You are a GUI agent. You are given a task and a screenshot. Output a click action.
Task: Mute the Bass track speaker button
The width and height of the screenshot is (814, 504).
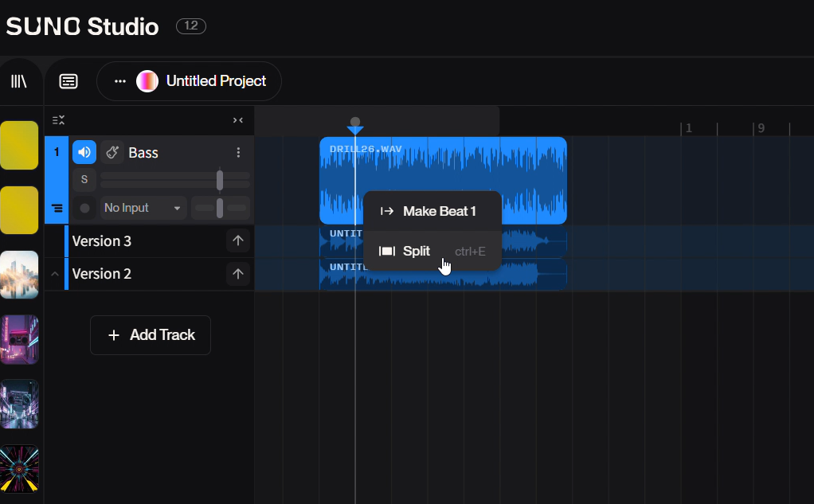point(84,152)
